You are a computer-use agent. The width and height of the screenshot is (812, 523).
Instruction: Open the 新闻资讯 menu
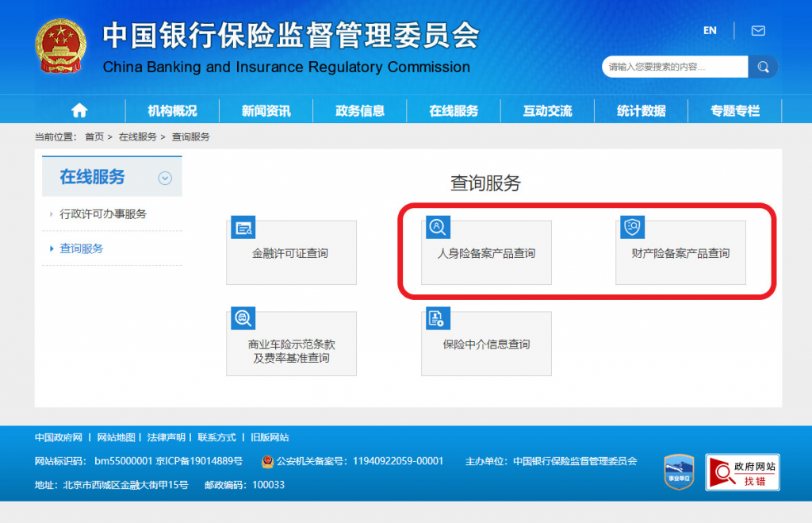click(266, 110)
